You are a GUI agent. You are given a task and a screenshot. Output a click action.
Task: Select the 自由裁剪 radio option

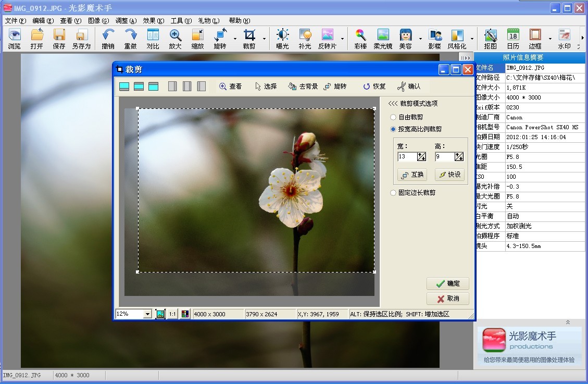393,117
